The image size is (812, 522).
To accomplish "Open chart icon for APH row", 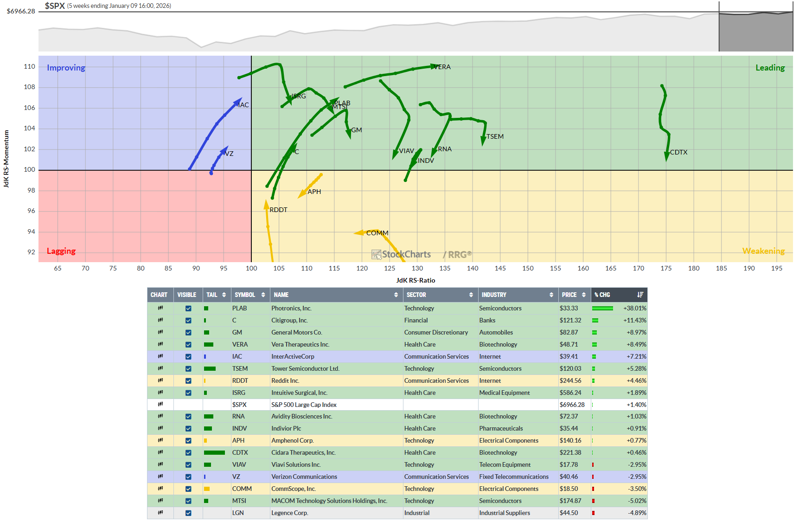I will [x=160, y=440].
